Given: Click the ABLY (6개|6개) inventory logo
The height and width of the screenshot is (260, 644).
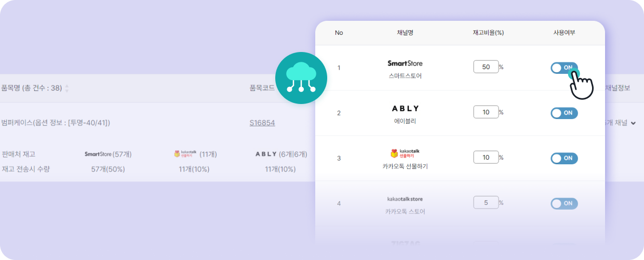Looking at the screenshot, I should point(266,154).
